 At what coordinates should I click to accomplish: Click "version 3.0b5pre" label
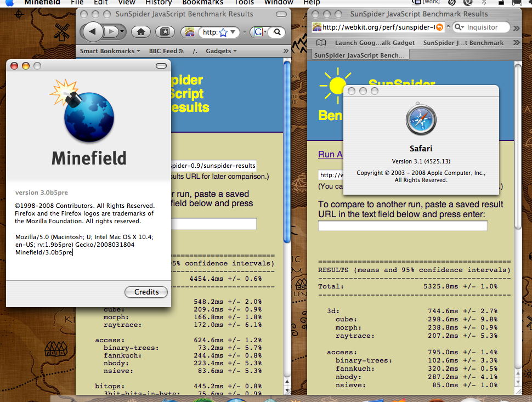(x=41, y=192)
